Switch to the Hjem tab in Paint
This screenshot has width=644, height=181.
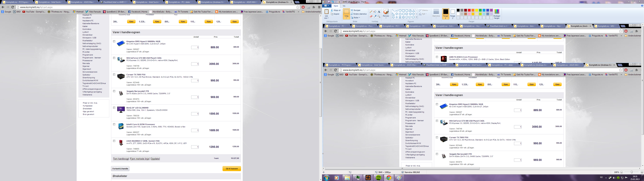pos(336,6)
